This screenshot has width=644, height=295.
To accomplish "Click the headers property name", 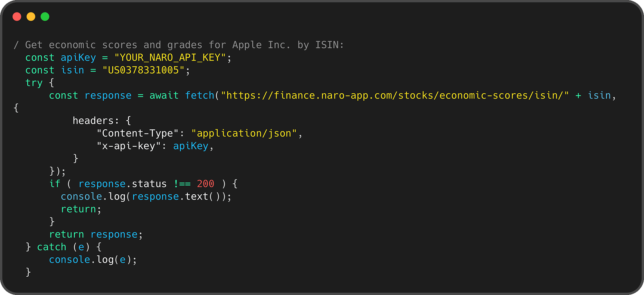I will [93, 121].
